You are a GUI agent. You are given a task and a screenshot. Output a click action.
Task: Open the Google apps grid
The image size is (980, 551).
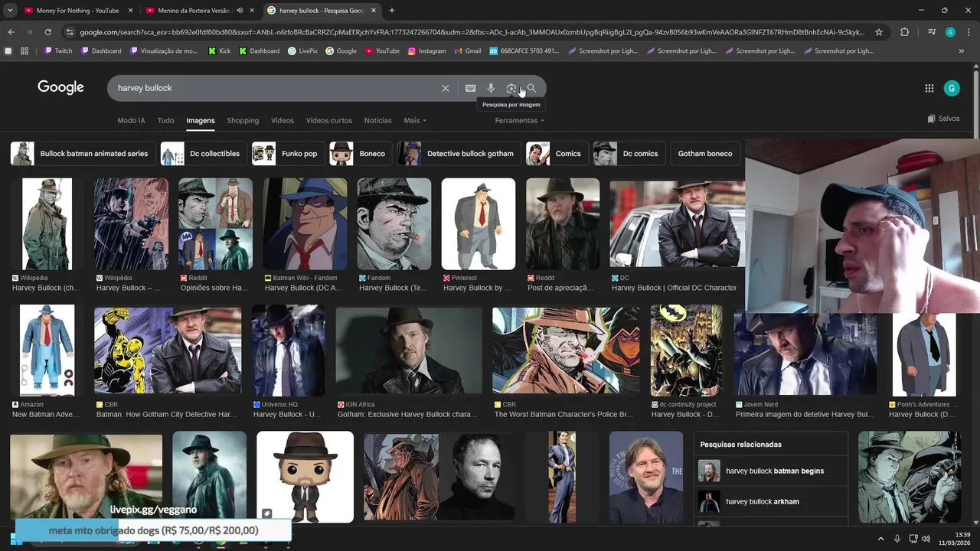click(x=929, y=88)
